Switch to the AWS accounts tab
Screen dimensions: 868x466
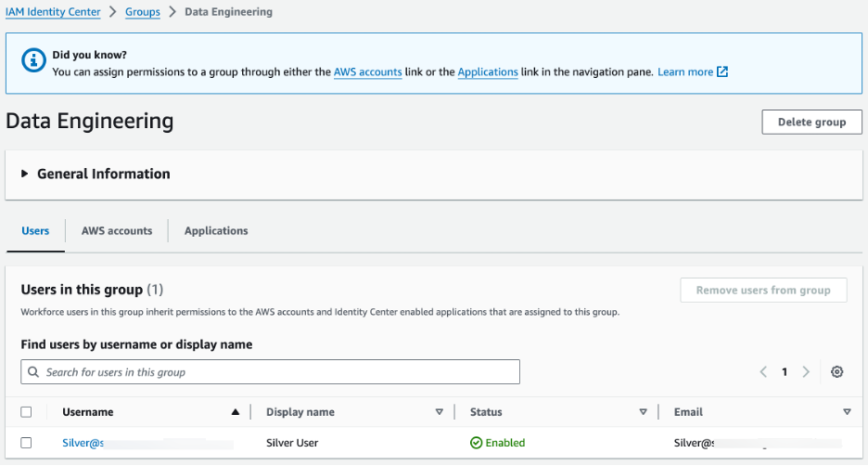coord(117,231)
